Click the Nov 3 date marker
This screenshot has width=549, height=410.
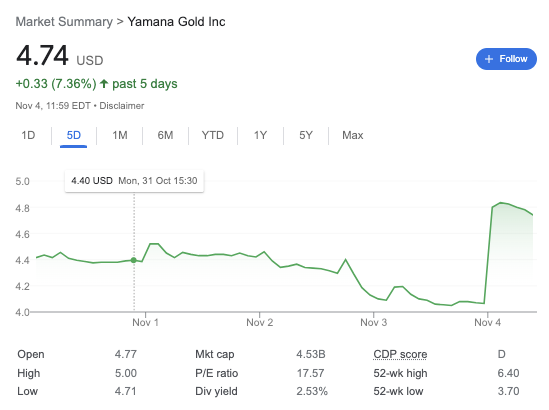click(x=374, y=322)
